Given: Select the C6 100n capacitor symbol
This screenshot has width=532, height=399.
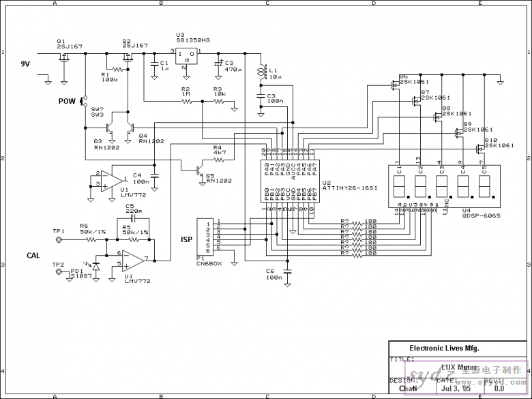Looking at the screenshot, I should click(x=287, y=271).
